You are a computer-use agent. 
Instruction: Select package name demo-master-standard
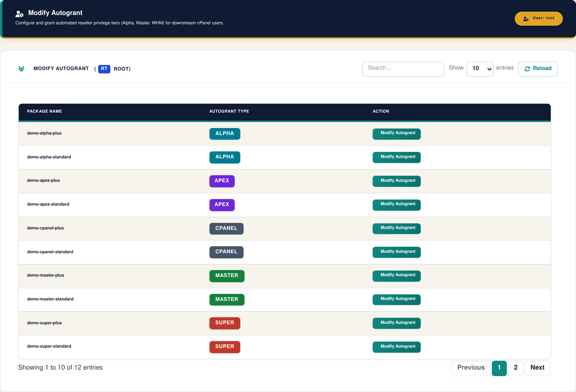click(50, 299)
